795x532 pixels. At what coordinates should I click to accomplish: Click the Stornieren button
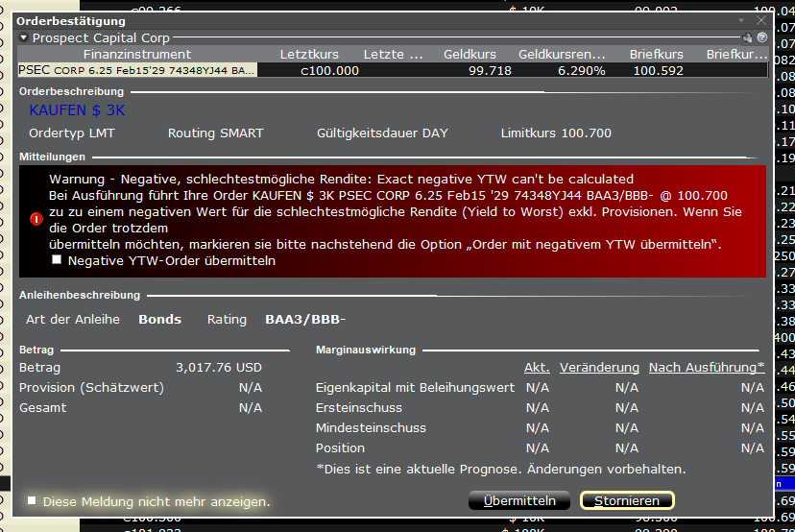tap(627, 500)
